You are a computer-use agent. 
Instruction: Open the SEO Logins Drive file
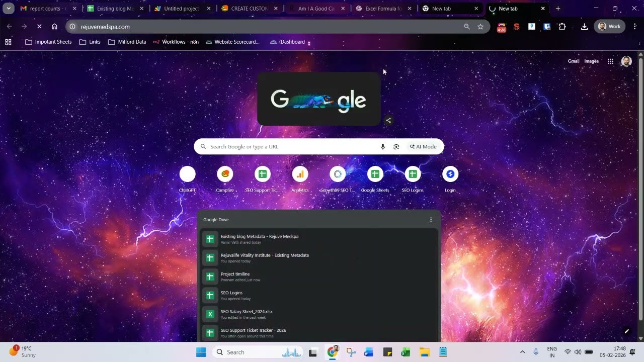pyautogui.click(x=319, y=295)
